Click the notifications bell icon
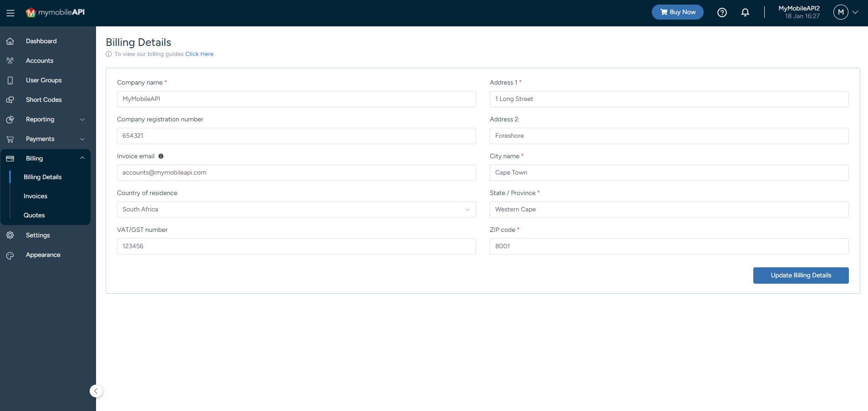 coord(746,12)
